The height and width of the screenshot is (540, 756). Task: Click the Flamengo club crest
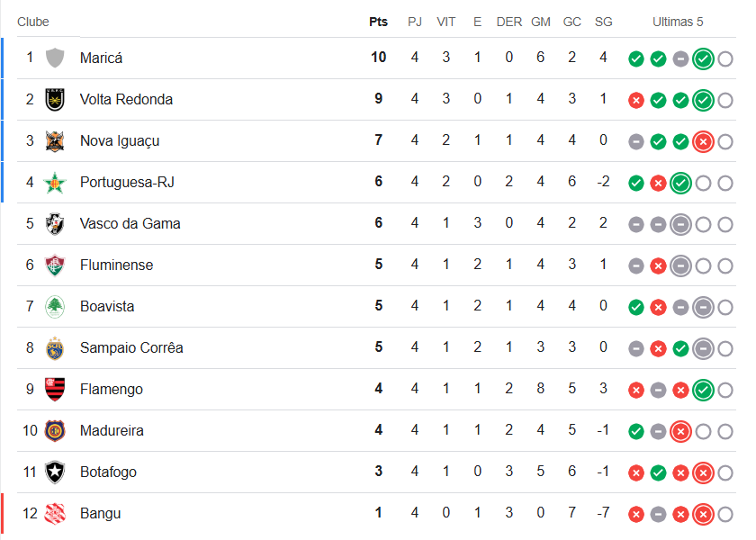tap(55, 389)
